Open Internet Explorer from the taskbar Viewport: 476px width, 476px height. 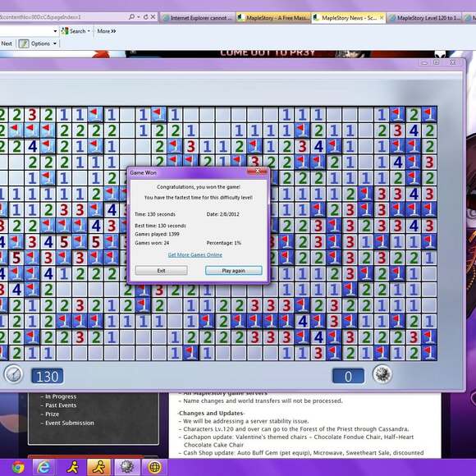44,467
